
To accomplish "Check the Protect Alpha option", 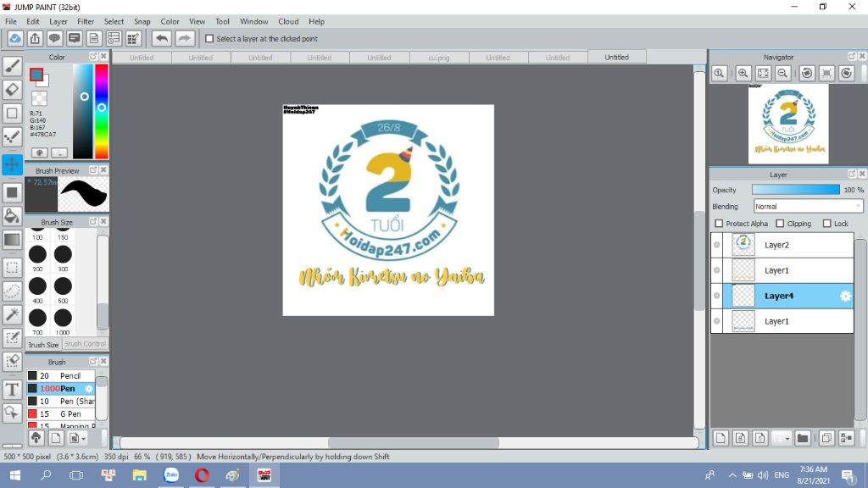I will pos(719,224).
